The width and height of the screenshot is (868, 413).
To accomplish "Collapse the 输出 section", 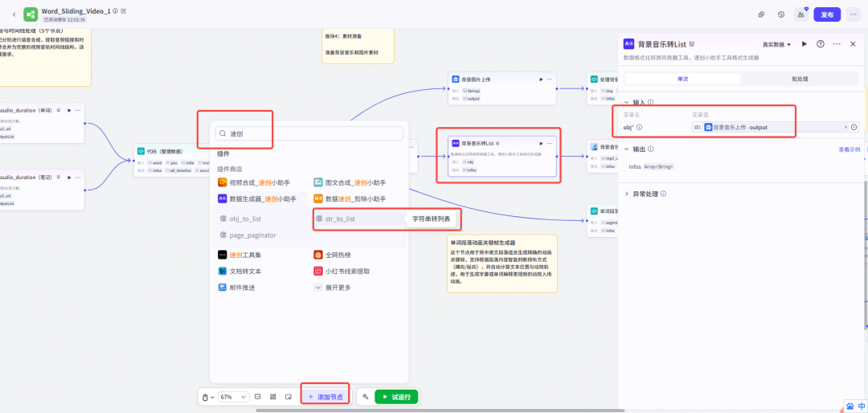I will click(627, 149).
